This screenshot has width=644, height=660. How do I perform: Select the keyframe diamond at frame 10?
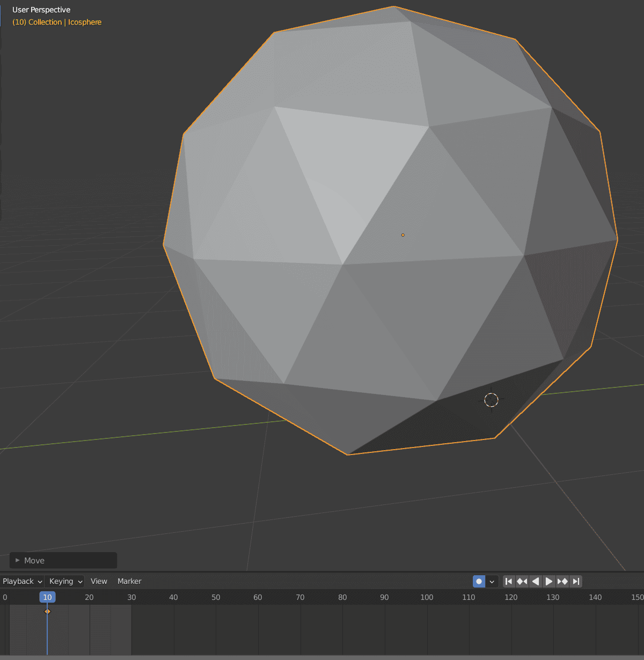click(x=48, y=611)
